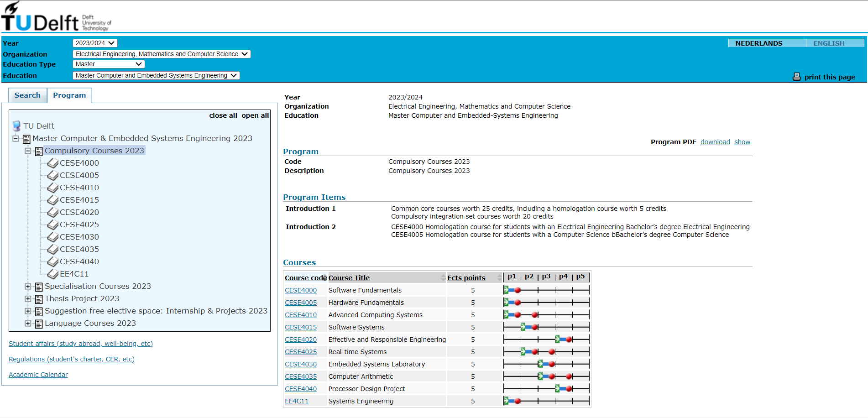Click the Language Courses 2023 document icon
Image resolution: width=868 pixels, height=418 pixels.
(39, 324)
